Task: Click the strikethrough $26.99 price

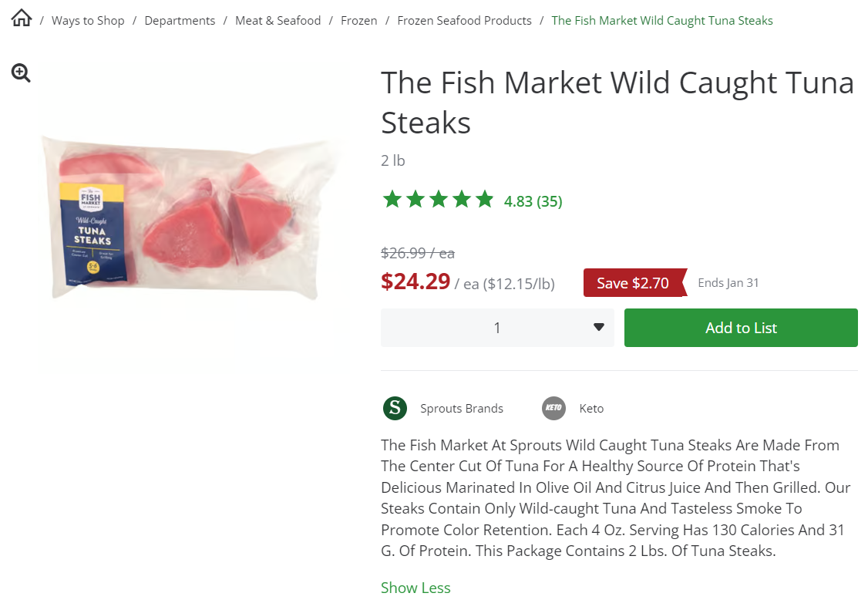Action: (408, 252)
